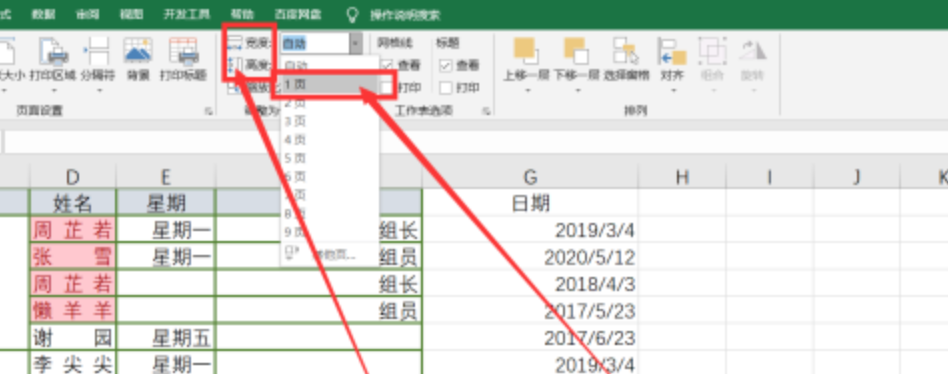This screenshot has height=374, width=948.
Task: Click the 对齐 (Align) icon
Action: click(672, 51)
